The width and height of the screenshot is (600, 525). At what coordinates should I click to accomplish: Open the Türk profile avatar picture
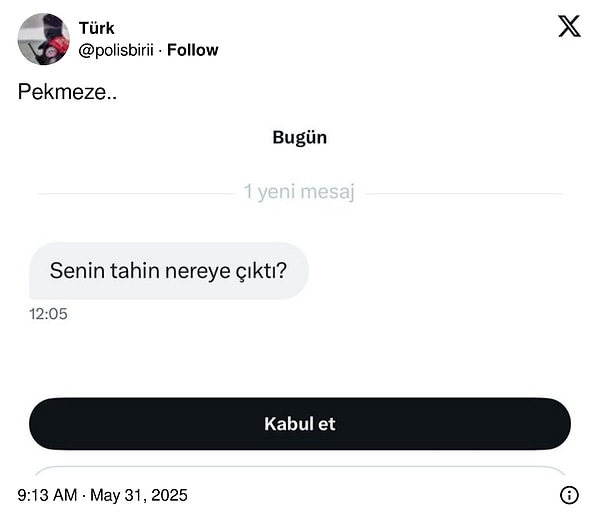[x=43, y=39]
